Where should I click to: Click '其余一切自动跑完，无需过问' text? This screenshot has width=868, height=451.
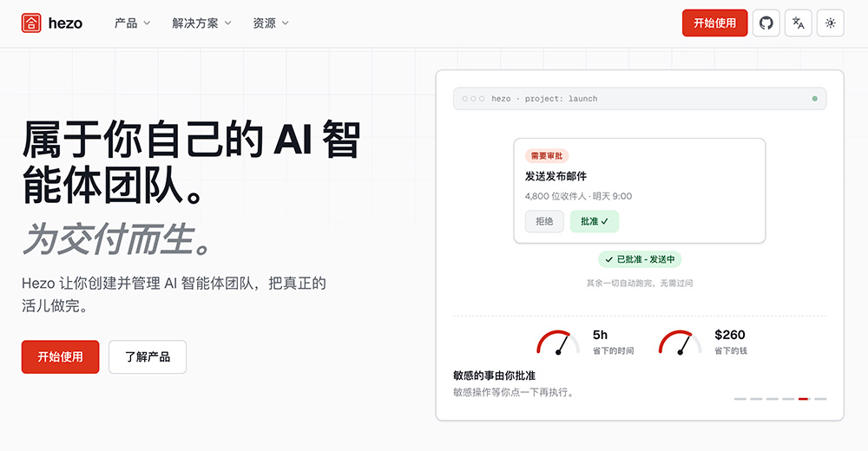tap(640, 284)
